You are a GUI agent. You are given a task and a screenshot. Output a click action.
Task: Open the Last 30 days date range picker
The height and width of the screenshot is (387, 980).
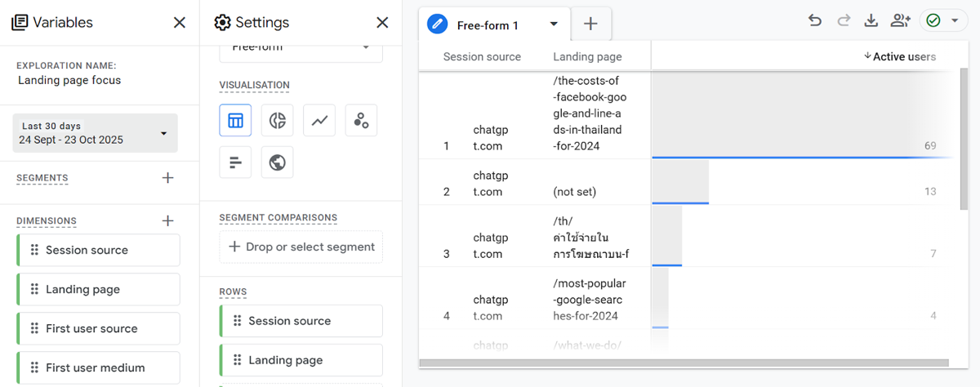click(96, 133)
